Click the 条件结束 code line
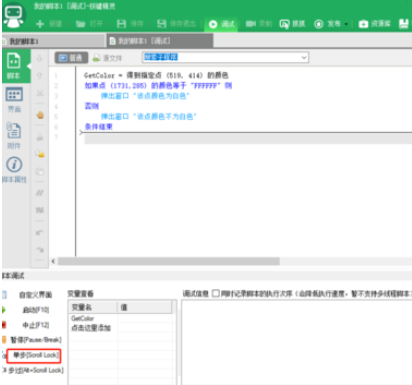 click(99, 127)
